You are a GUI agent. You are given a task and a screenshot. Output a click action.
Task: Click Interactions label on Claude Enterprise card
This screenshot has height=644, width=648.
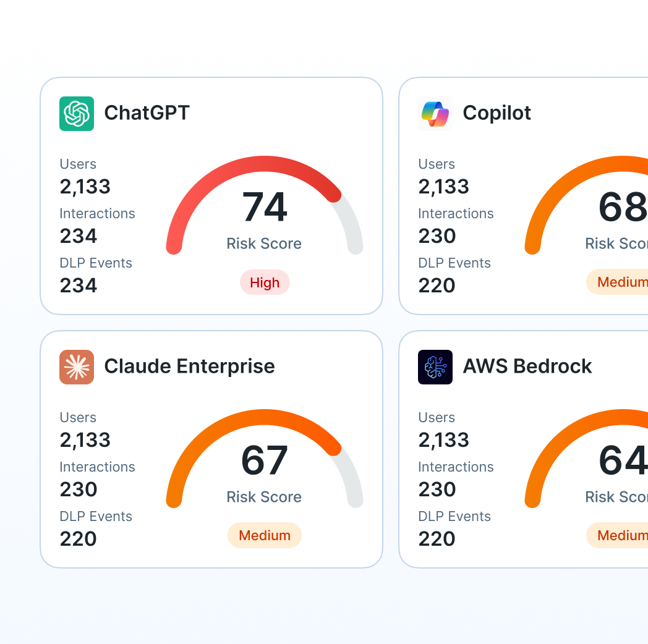97,467
